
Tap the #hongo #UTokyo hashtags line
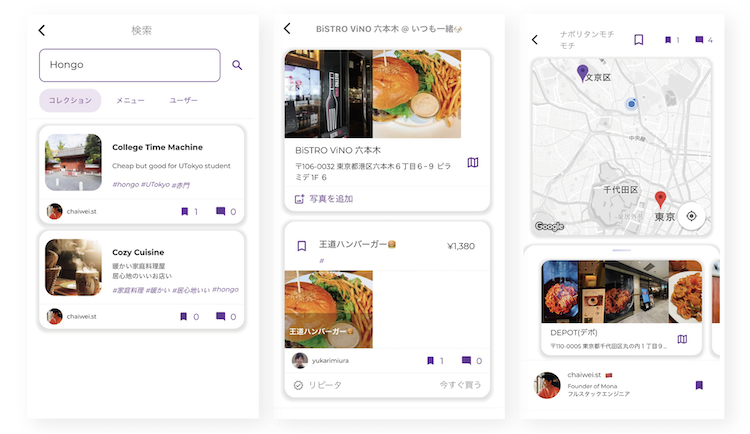click(151, 185)
